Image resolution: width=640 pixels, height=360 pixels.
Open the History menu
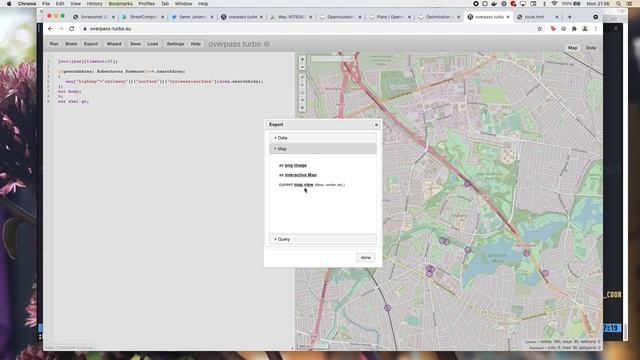(x=94, y=4)
